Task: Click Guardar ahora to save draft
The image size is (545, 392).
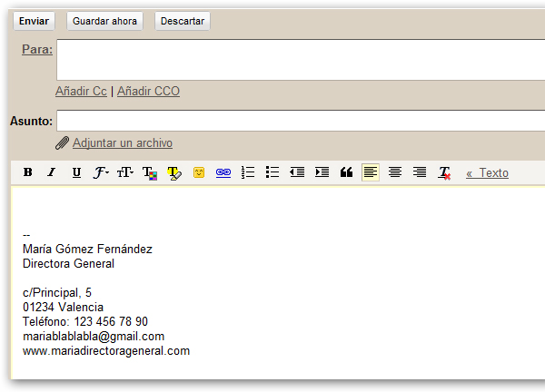Action: (104, 21)
